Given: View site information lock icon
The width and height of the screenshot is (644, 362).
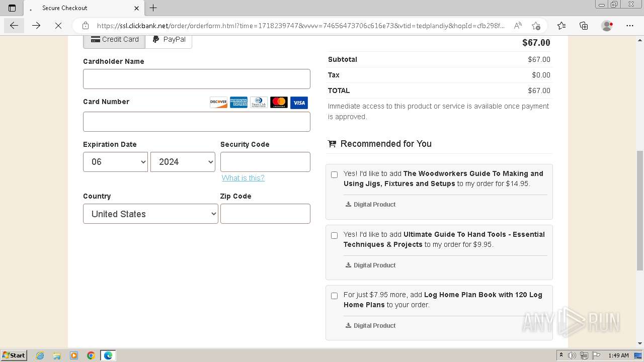Looking at the screenshot, I should [x=86, y=26].
